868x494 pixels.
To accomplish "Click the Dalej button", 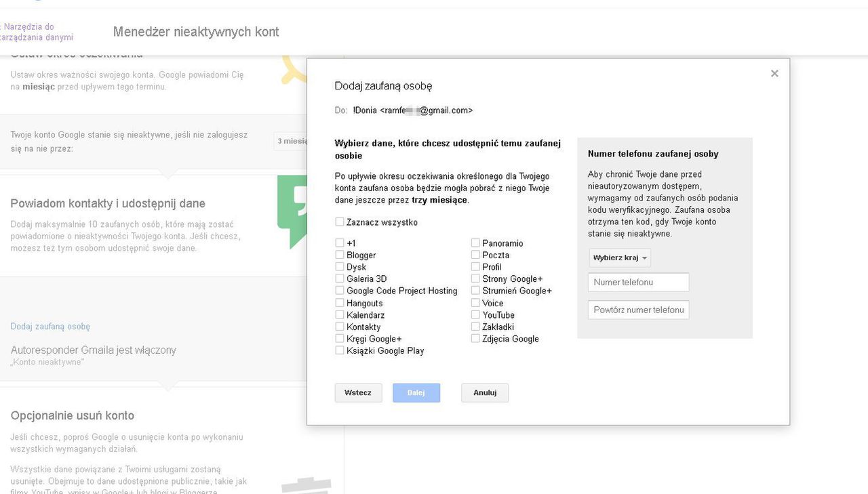I will point(416,392).
